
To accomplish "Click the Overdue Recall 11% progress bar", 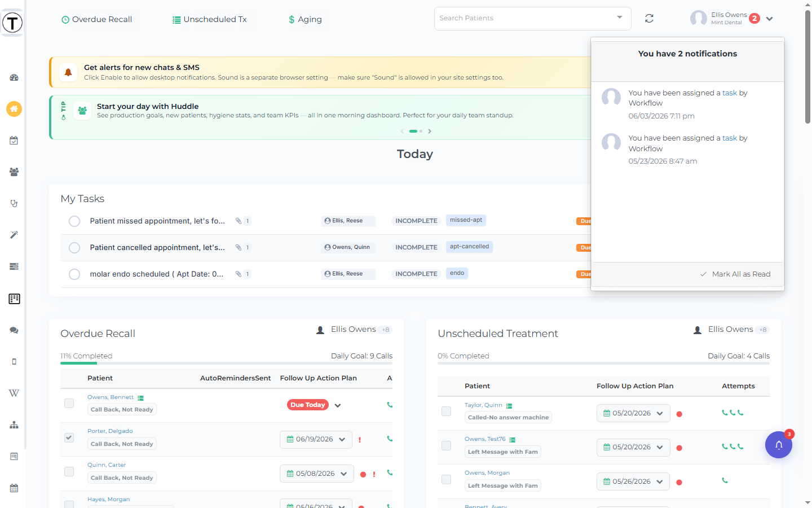I will pyautogui.click(x=226, y=363).
